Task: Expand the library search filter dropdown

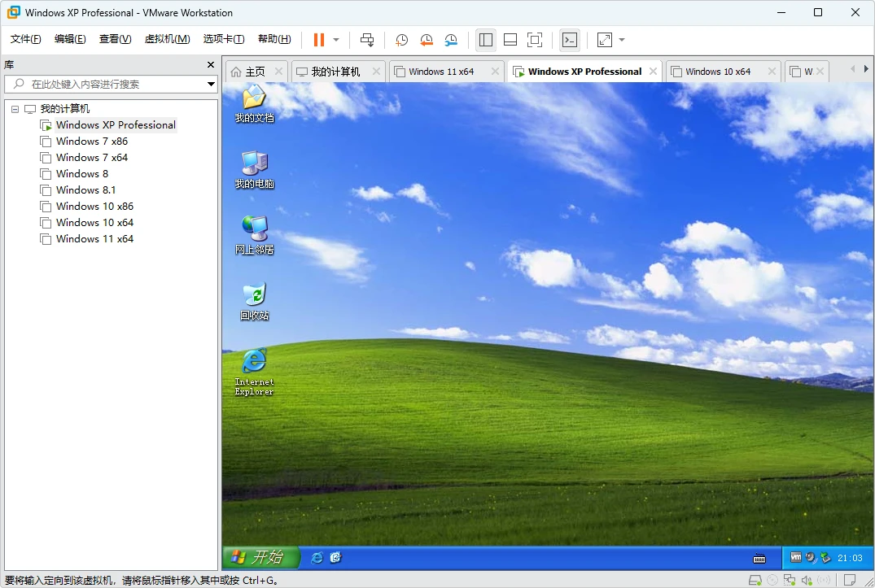Action: click(211, 84)
